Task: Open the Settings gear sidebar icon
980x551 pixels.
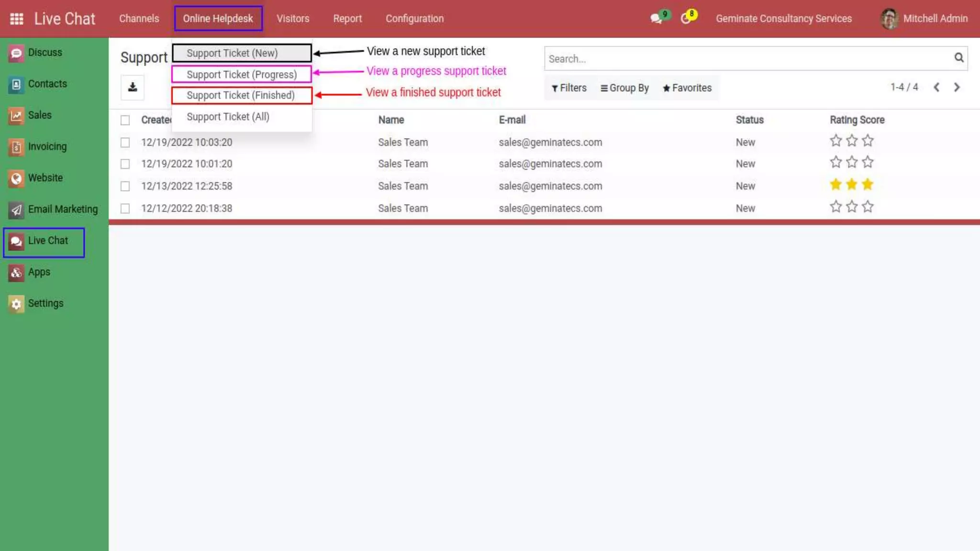Action: pos(16,304)
